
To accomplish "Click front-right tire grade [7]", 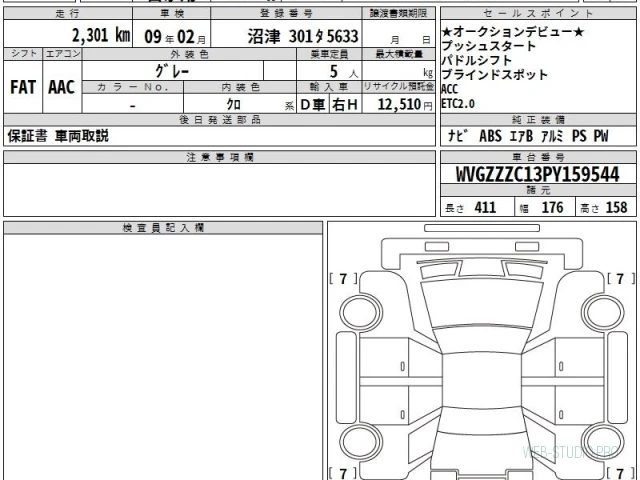I will (621, 279).
